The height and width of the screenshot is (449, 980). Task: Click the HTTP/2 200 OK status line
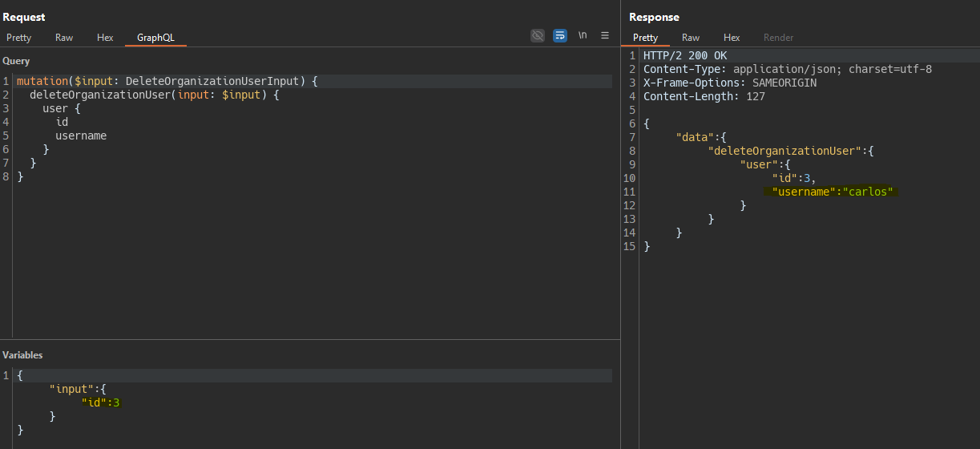pos(685,55)
